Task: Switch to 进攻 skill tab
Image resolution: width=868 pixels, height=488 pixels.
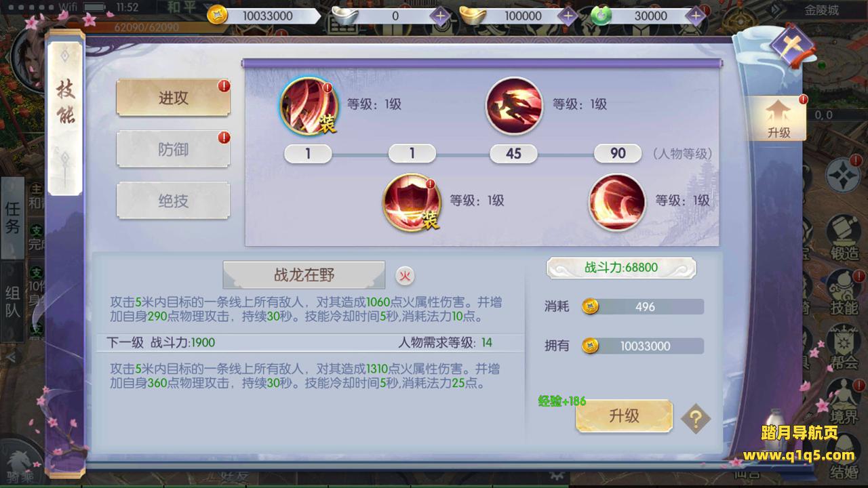Action: tap(174, 98)
